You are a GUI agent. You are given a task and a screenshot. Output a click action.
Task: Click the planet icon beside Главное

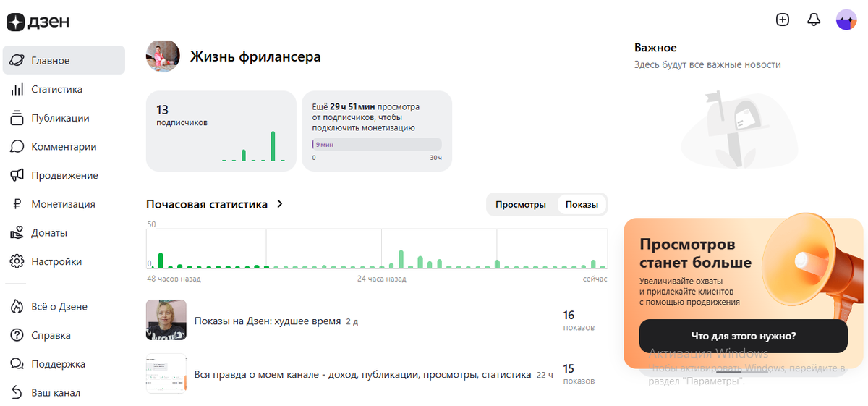[x=17, y=61]
